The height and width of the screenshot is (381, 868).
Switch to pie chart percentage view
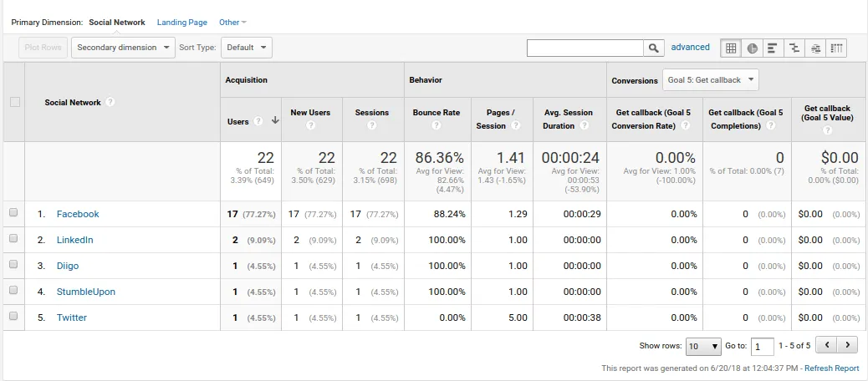click(752, 48)
